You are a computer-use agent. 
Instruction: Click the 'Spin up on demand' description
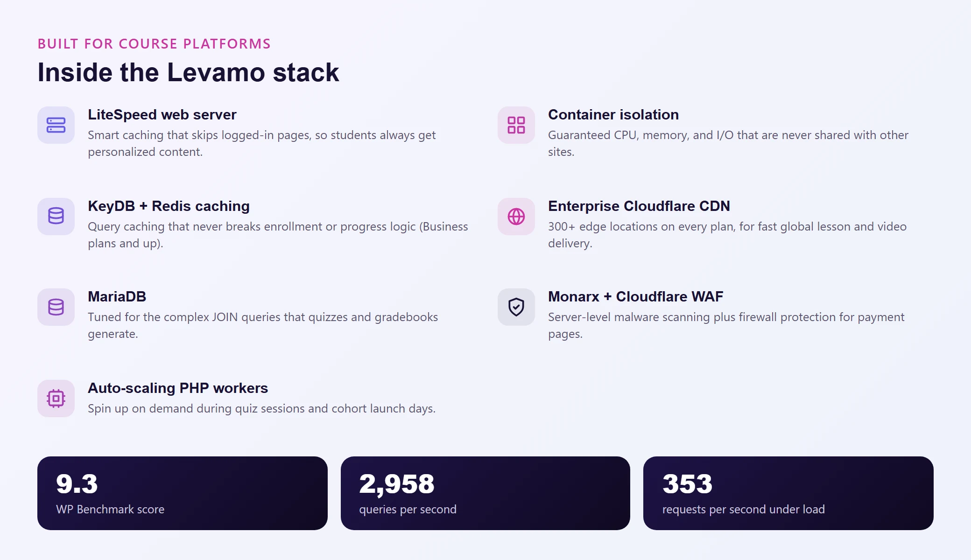pos(261,409)
